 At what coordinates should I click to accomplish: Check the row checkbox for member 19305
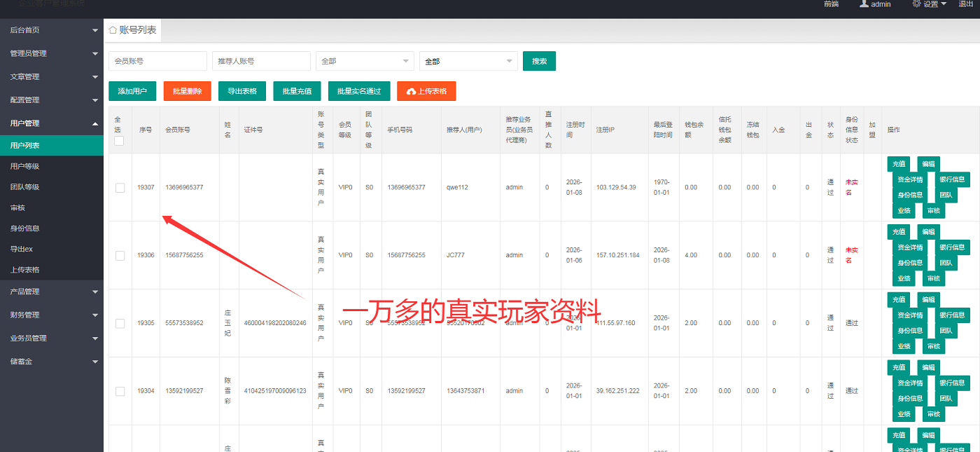click(x=119, y=323)
